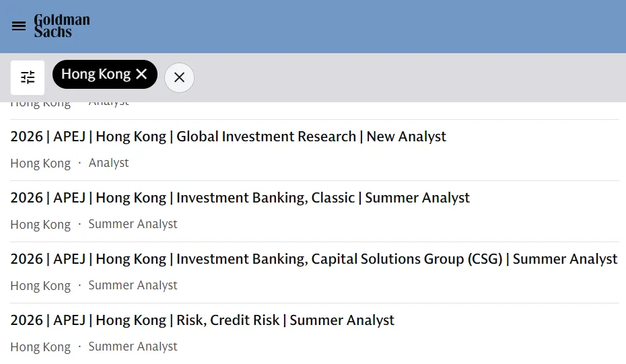Clear all filters with the circular X button
Screen dimensions: 626x364
pos(179,77)
